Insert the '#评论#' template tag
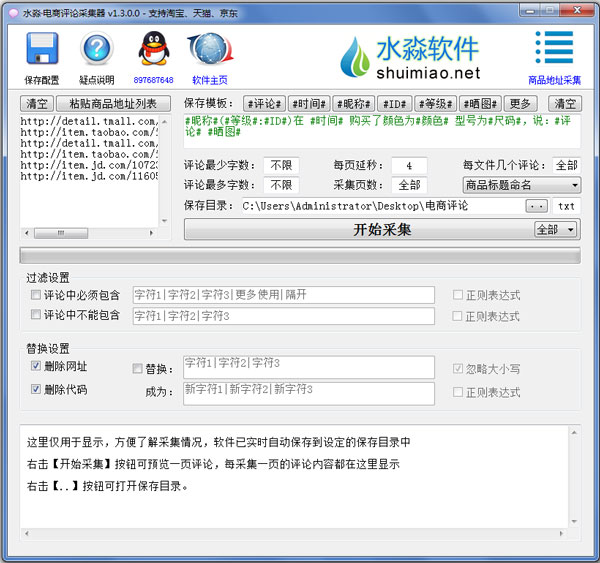This screenshot has width=600, height=563. pos(262,104)
